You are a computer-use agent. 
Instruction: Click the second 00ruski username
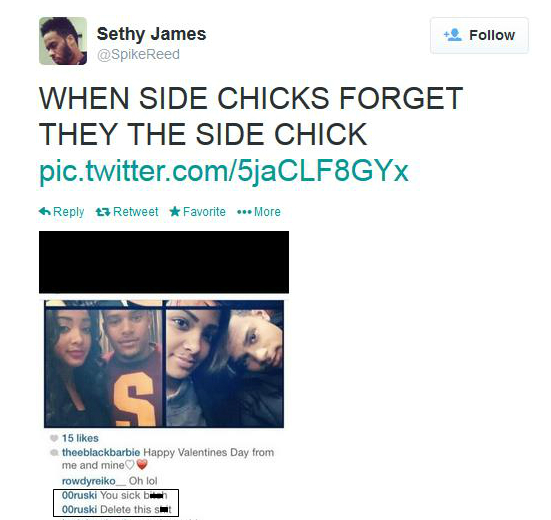(x=79, y=509)
